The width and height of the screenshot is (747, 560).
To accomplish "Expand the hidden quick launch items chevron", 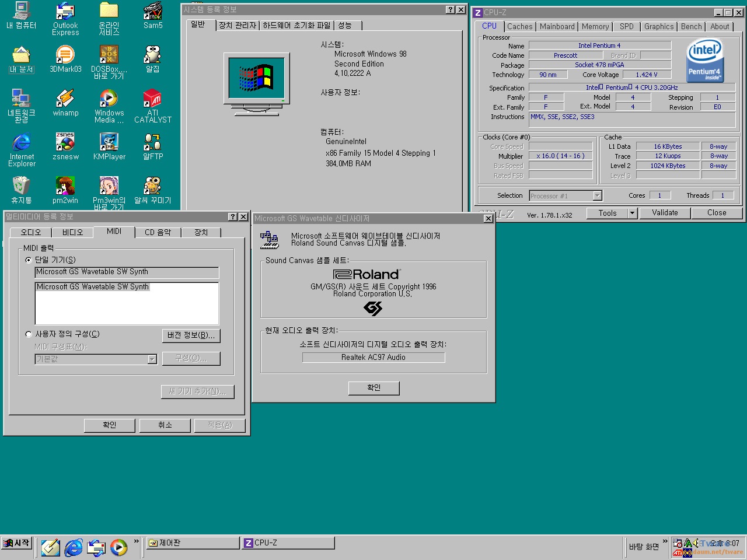I will 137,541.
